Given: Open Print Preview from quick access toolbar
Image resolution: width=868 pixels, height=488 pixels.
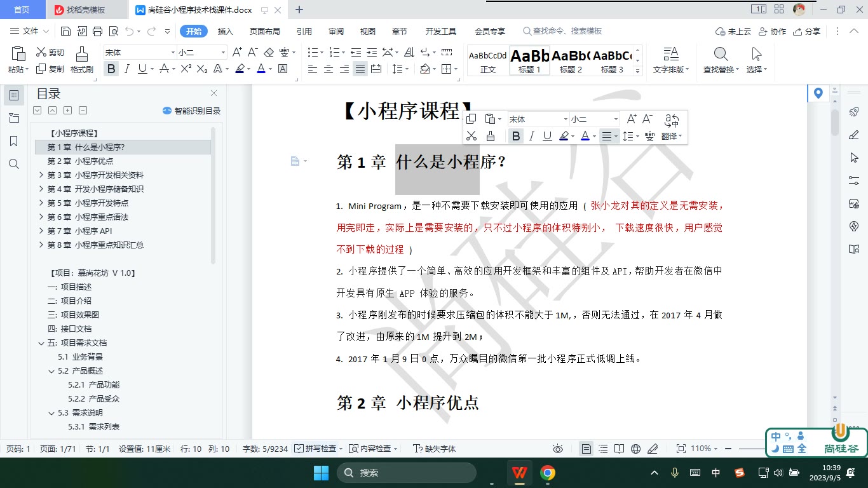Looking at the screenshot, I should 113,31.
